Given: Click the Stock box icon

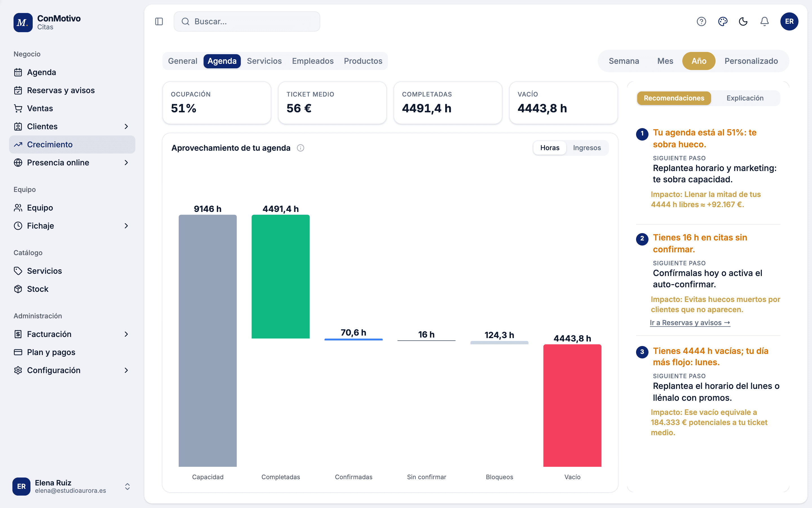Looking at the screenshot, I should (18, 289).
